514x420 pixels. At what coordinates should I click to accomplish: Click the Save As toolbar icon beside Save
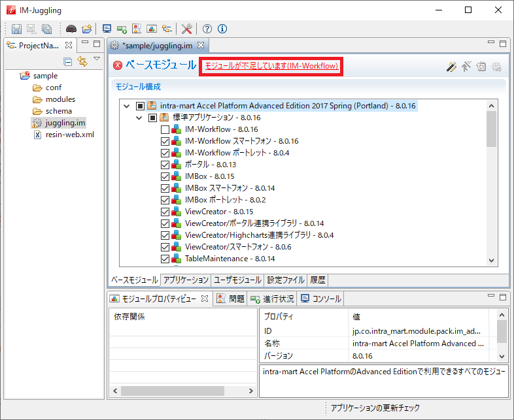31,29
